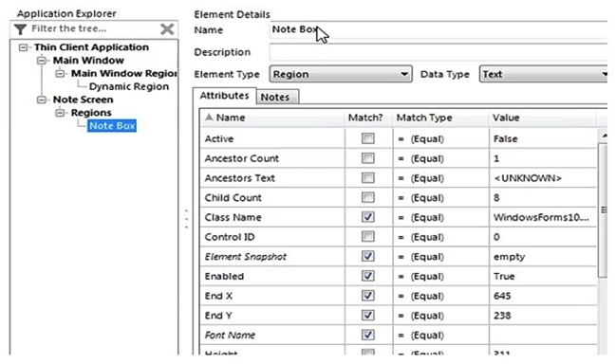Click the Ancestor Count attribute name
616x364 pixels.
pos(242,158)
